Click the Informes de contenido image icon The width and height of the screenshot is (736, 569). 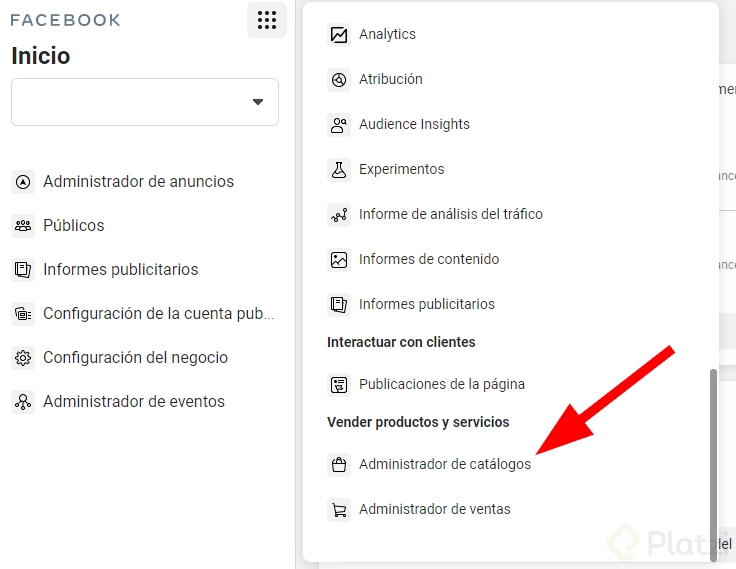(339, 260)
